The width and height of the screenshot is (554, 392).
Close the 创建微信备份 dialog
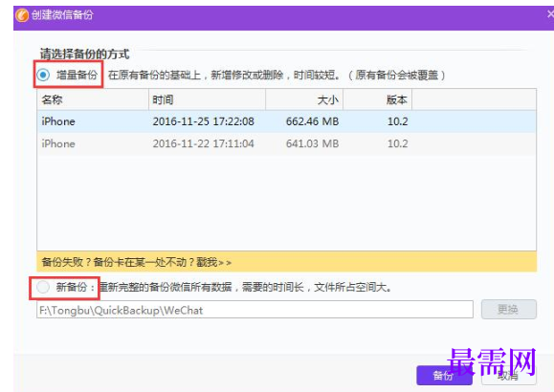coord(550,14)
